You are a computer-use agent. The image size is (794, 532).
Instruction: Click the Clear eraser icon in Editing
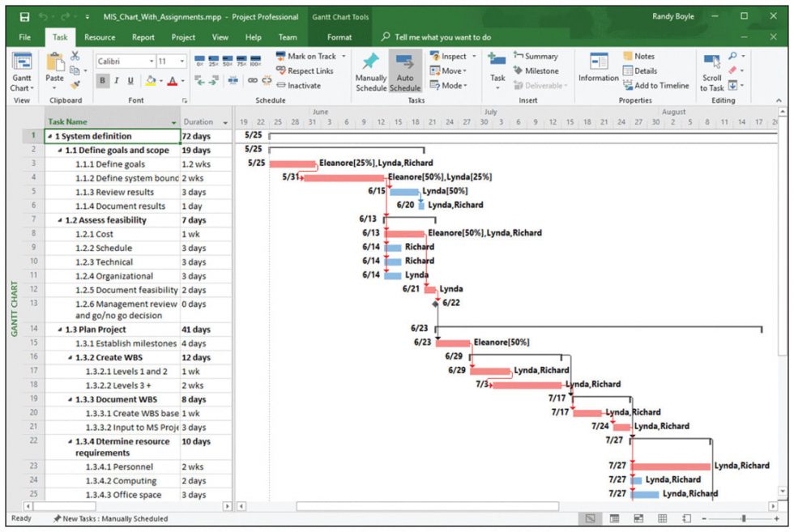pyautogui.click(x=732, y=70)
